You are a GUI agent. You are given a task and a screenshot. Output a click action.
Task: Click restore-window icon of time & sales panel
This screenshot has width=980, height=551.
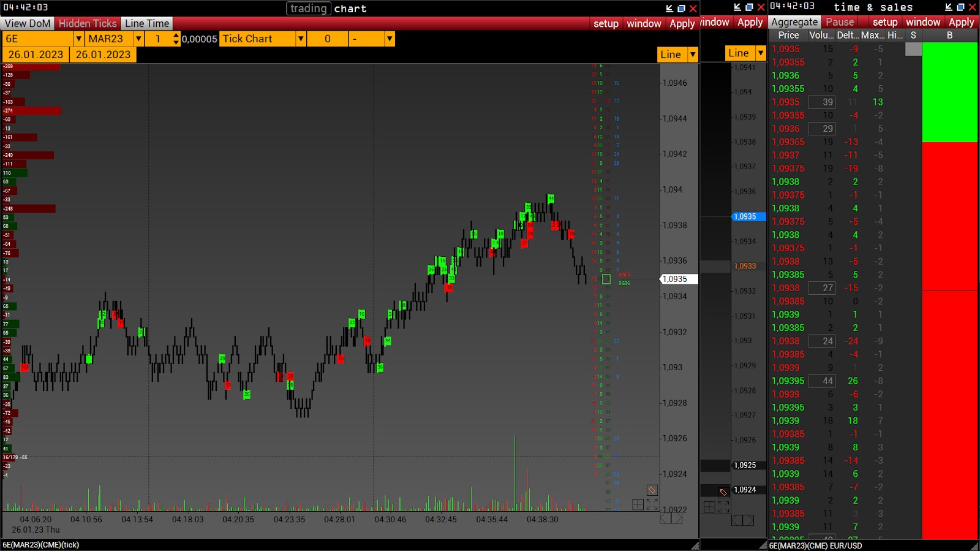point(960,7)
